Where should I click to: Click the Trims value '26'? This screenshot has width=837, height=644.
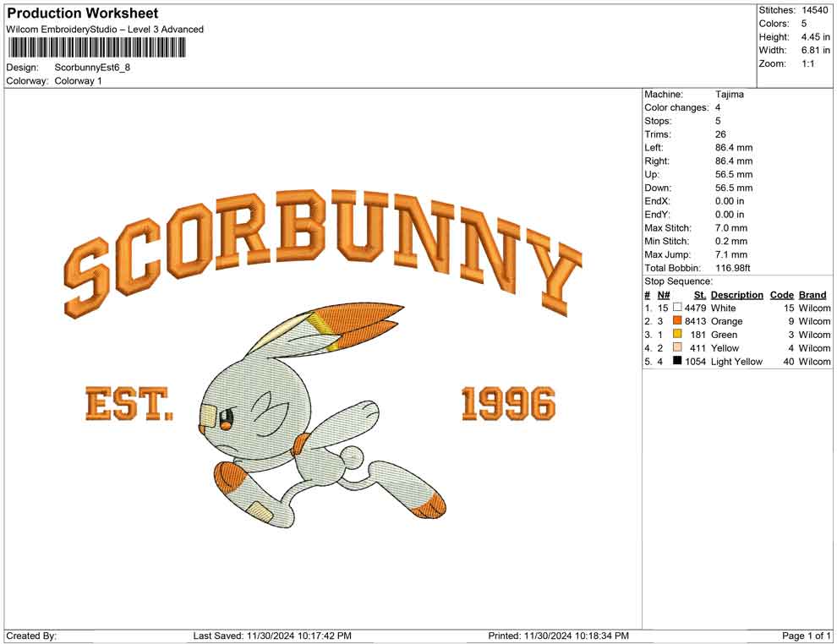720,134
